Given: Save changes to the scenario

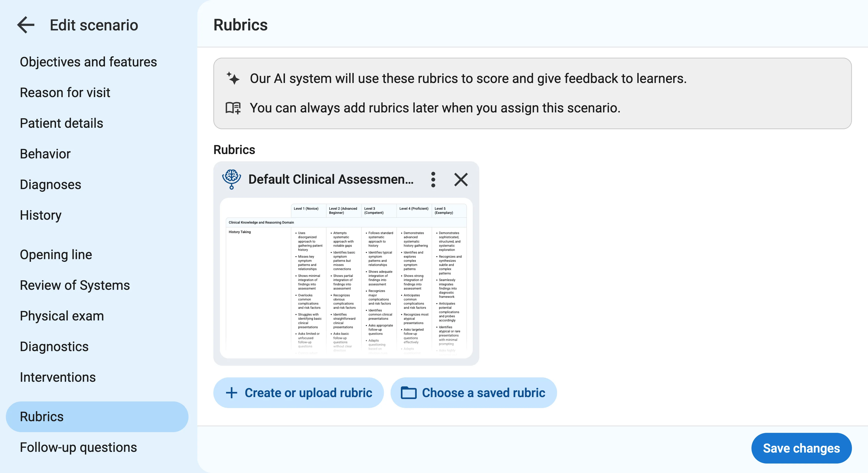Looking at the screenshot, I should coord(801,448).
